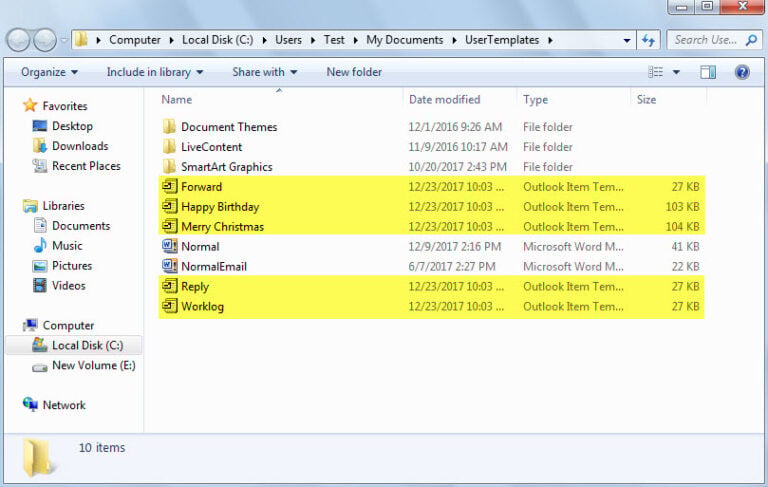Screen dimensions: 768x487
Task: Change your view icon button
Action: (x=655, y=72)
